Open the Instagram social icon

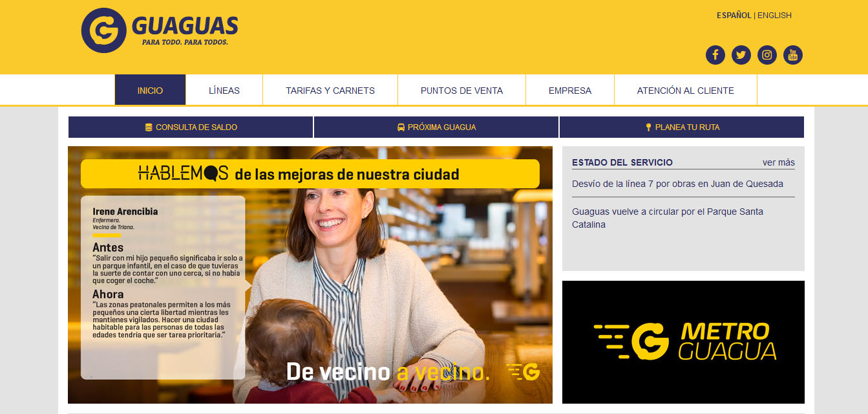[x=767, y=55]
